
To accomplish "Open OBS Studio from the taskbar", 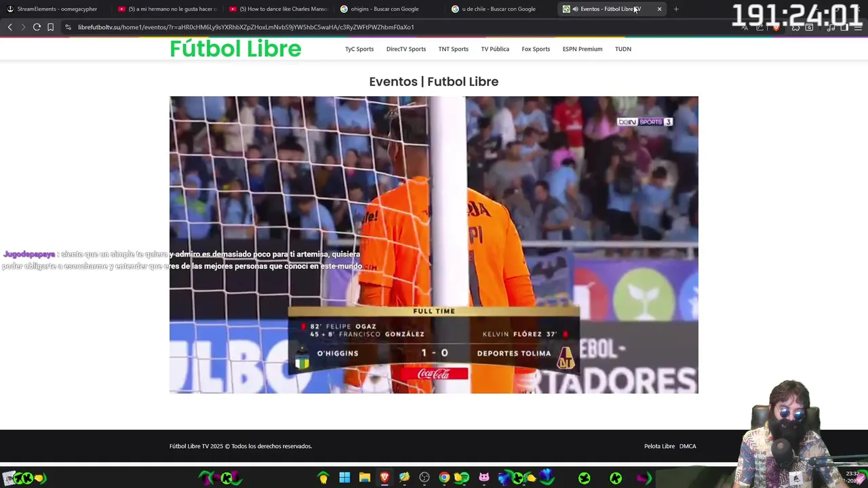I will tap(425, 478).
